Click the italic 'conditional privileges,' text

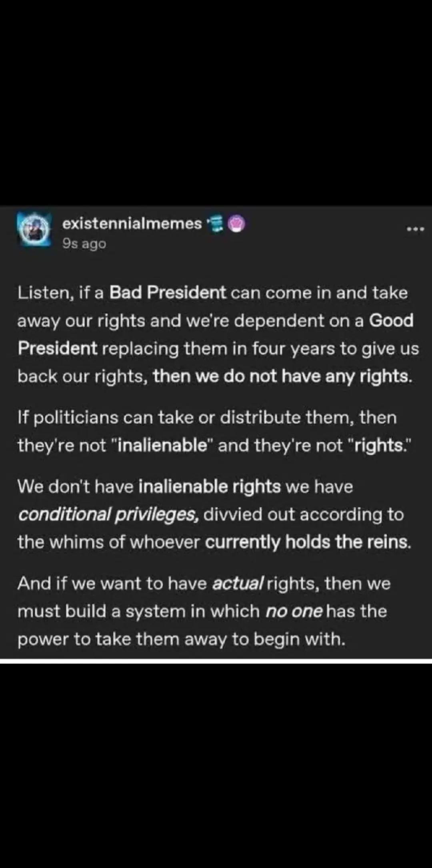click(108, 514)
